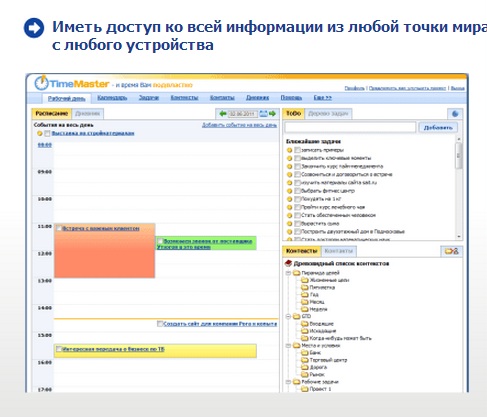
Task: Open 'Задачи' in the top menu
Action: (x=149, y=98)
